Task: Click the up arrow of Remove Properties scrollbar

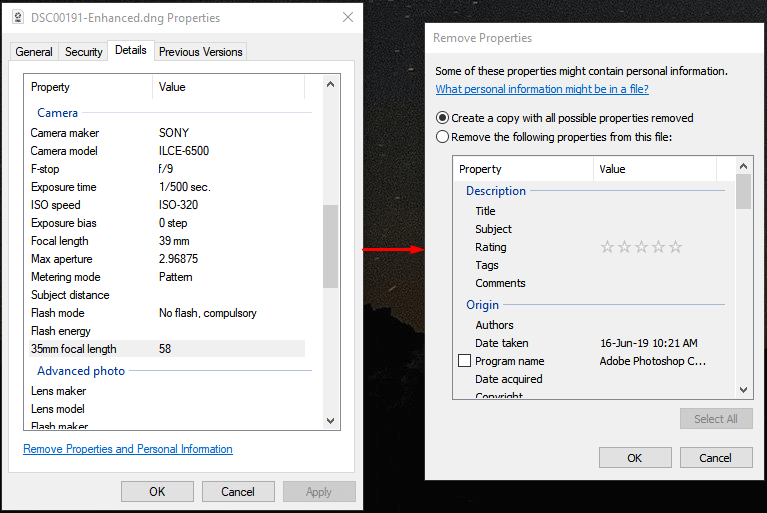Action: coord(744,166)
